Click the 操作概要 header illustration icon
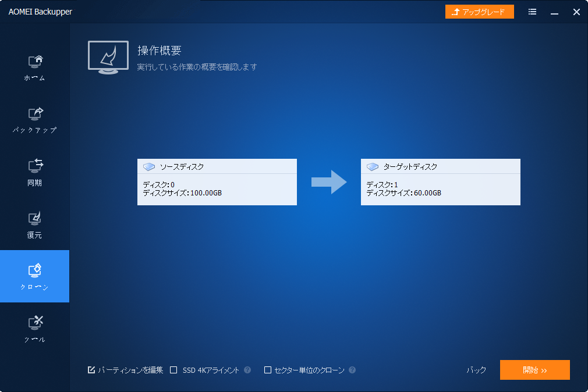The image size is (588, 392). pos(108,57)
